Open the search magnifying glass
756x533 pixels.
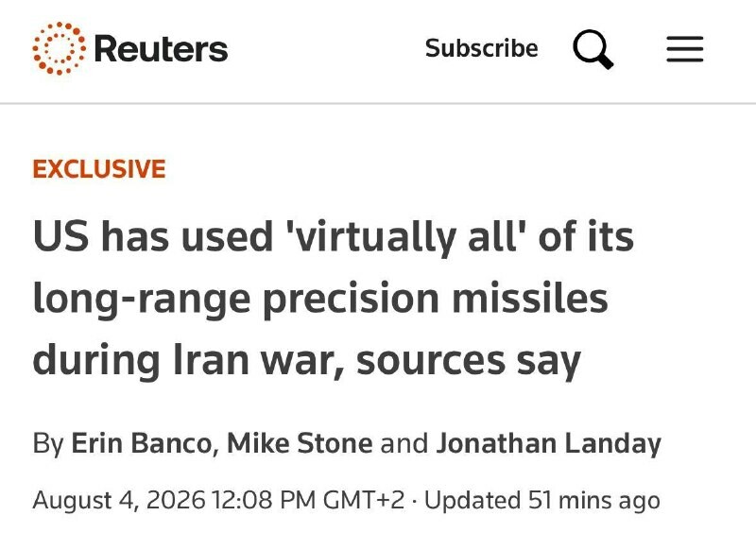pyautogui.click(x=593, y=49)
